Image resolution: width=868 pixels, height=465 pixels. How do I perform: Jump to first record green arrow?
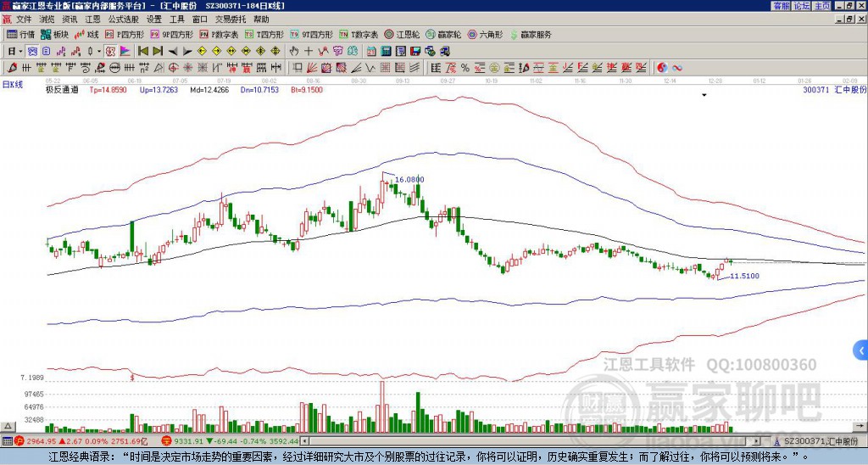click(142, 52)
